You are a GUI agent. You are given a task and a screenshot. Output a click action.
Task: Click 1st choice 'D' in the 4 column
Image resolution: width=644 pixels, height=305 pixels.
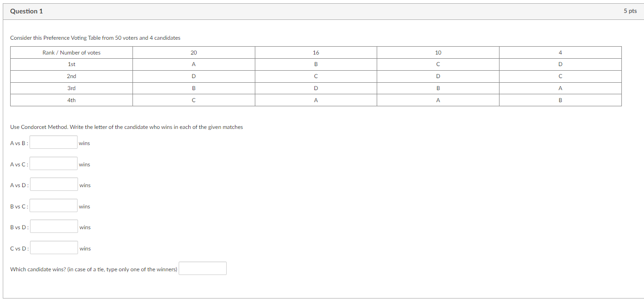tap(560, 65)
